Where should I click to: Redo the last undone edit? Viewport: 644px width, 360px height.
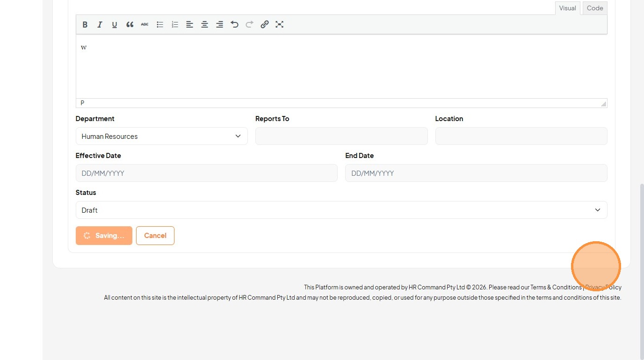(x=249, y=25)
